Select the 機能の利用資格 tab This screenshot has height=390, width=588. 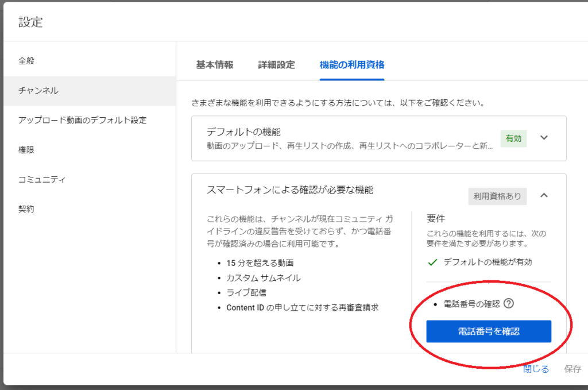pos(352,65)
